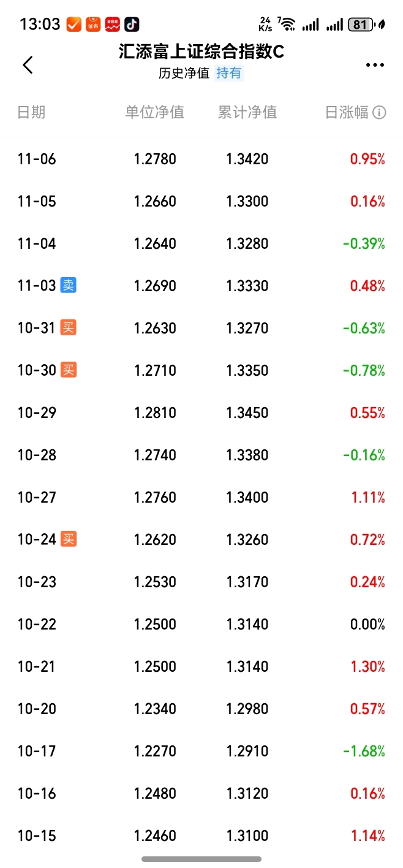The height and width of the screenshot is (868, 403).
Task: Tap the info icon beside 日涨幅
Action: click(x=379, y=112)
